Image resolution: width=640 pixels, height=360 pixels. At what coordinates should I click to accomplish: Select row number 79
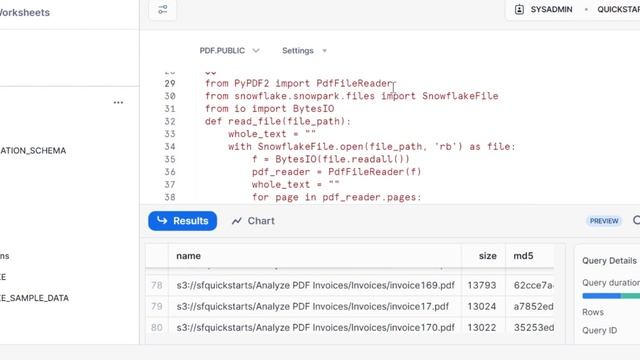(157, 307)
